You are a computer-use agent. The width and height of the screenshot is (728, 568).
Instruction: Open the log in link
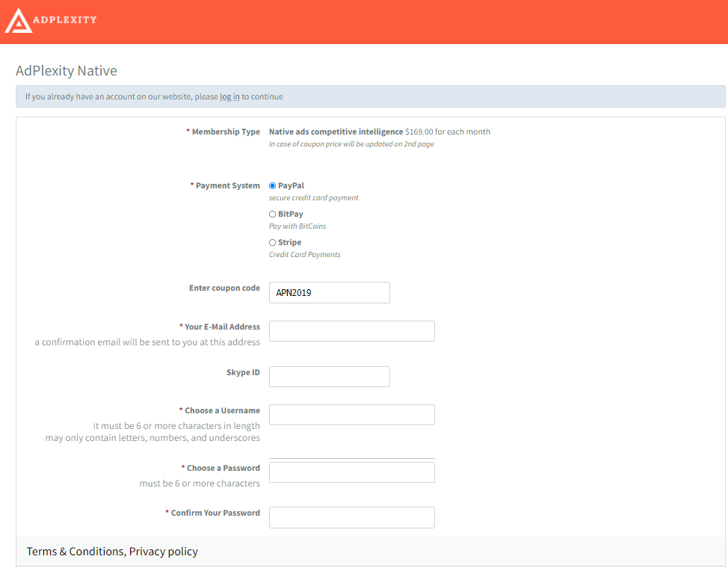coord(229,96)
